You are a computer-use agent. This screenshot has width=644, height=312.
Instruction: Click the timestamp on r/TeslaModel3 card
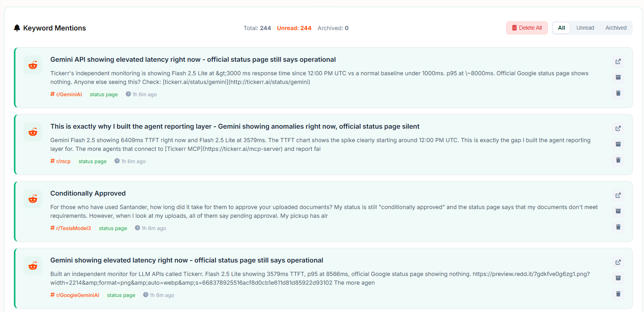[151, 228]
